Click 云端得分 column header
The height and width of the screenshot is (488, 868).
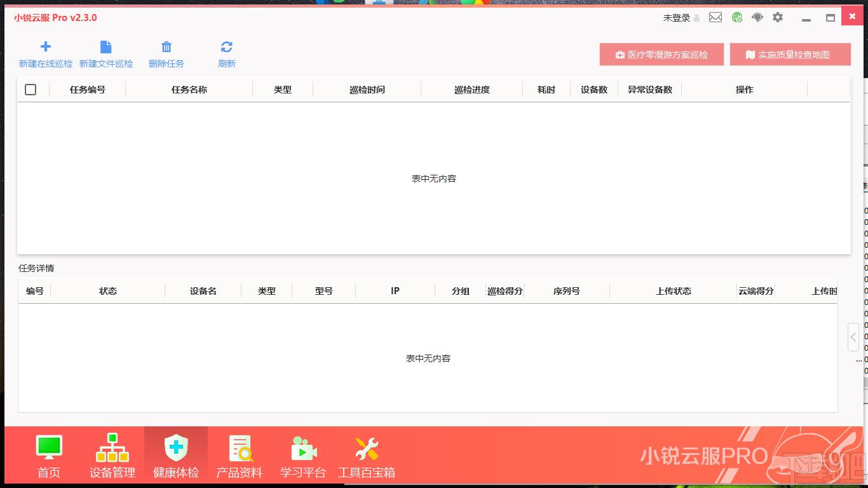tap(756, 291)
